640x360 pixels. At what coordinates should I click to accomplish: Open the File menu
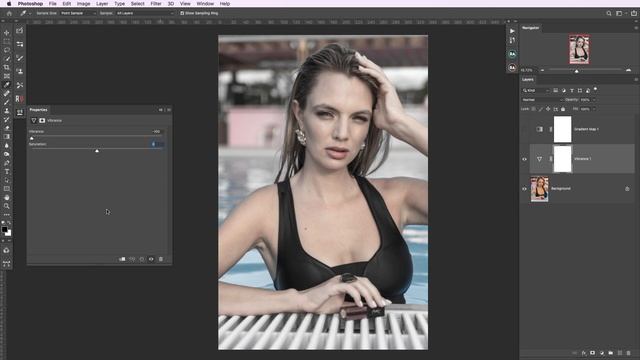(53, 4)
